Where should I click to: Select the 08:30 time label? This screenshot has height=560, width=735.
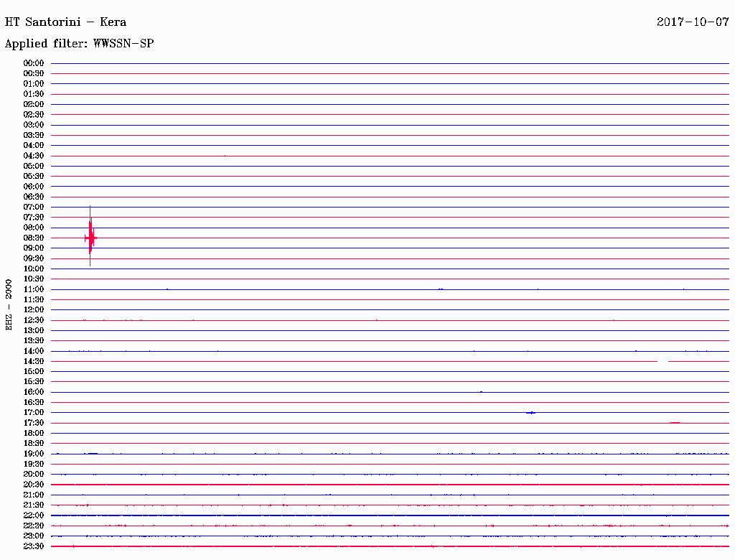(34, 238)
